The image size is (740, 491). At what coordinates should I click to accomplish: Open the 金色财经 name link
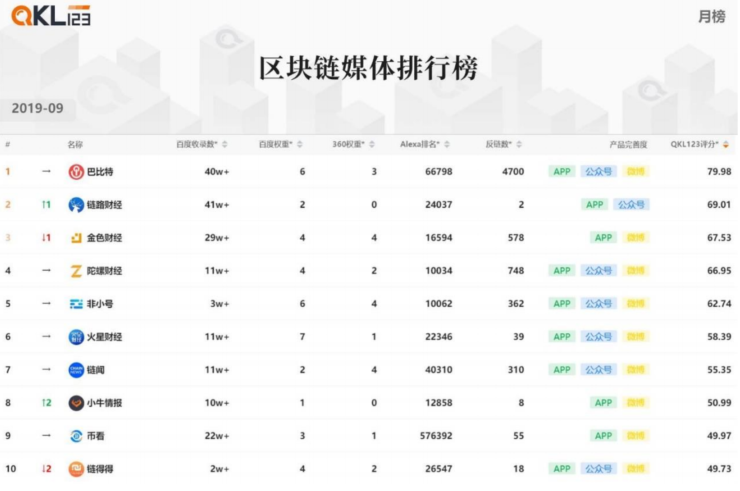point(104,238)
